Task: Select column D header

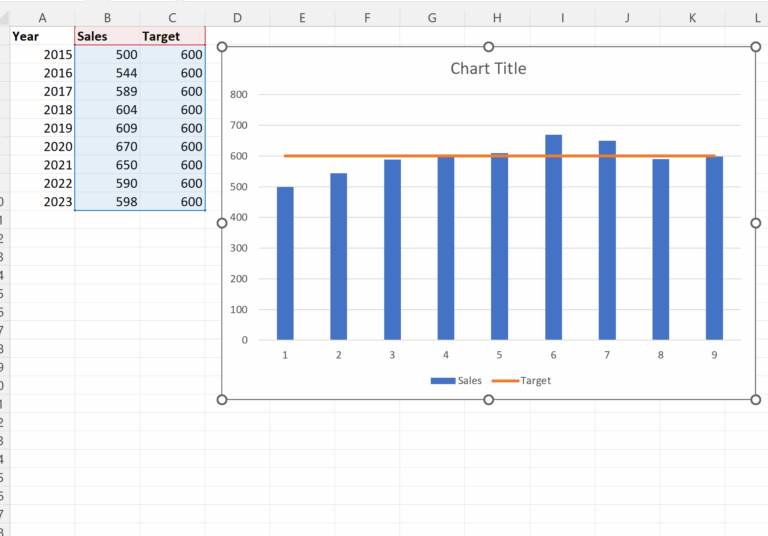Action: (237, 18)
